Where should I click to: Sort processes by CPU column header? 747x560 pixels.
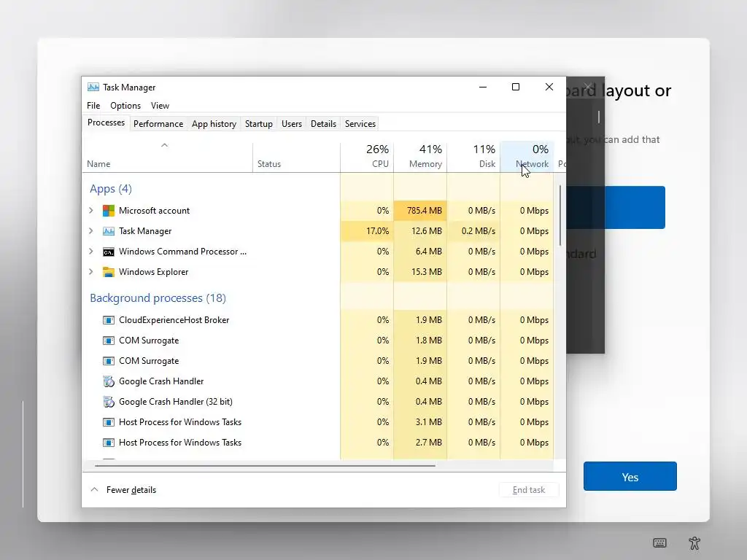point(367,157)
